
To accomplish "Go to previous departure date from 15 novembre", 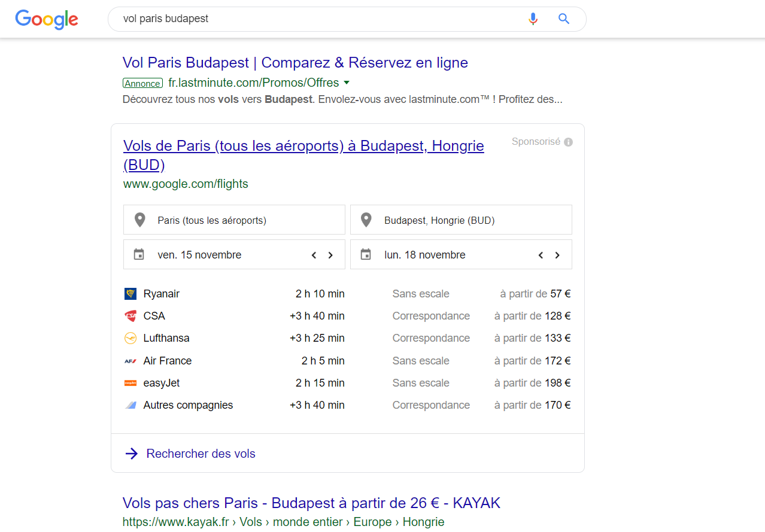I will tap(314, 255).
